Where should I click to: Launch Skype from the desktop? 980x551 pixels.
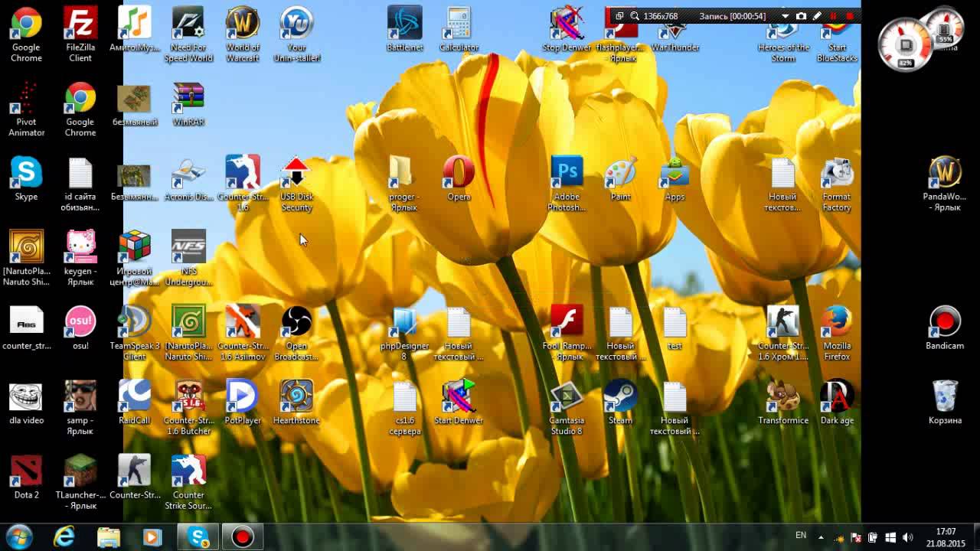[x=27, y=178]
